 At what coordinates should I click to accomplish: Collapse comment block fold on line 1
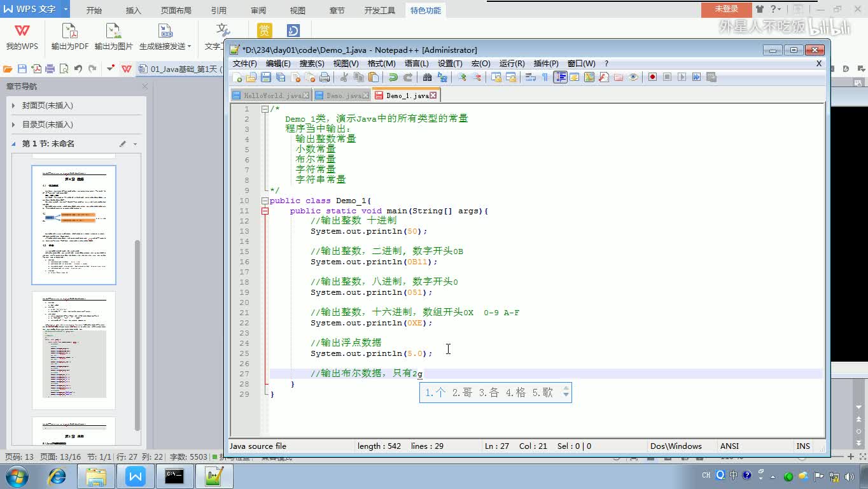tap(265, 109)
